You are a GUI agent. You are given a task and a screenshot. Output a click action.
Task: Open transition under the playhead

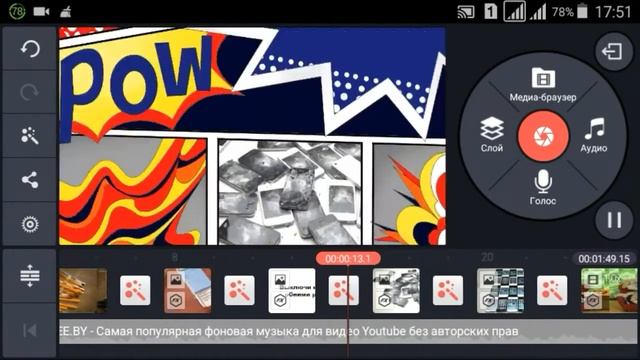[344, 290]
